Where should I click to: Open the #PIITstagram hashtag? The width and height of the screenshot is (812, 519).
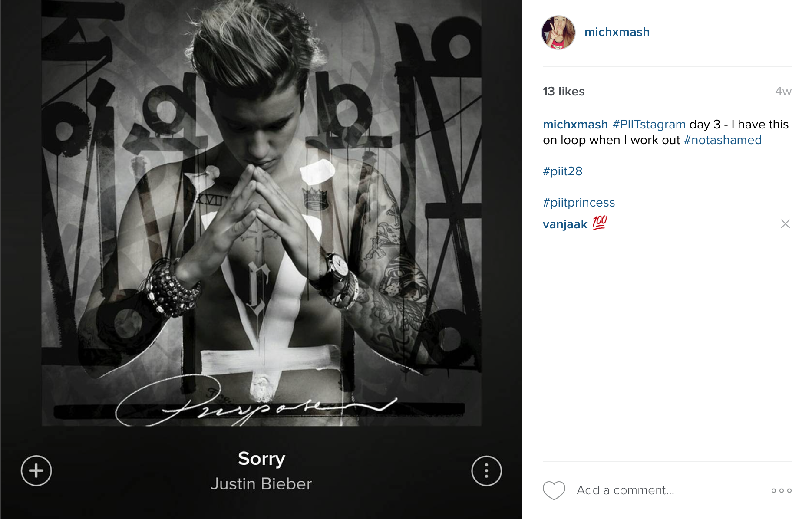pos(649,125)
